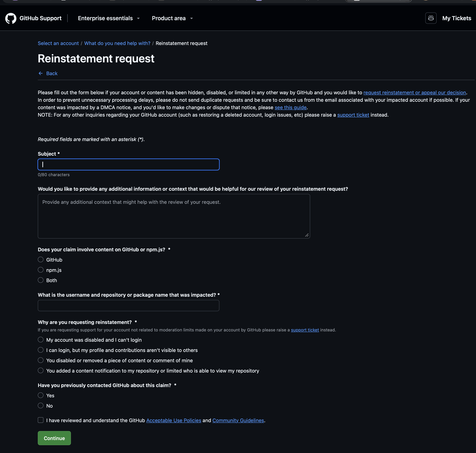Go to Select an account breadcrumb
476x453 pixels.
click(58, 43)
